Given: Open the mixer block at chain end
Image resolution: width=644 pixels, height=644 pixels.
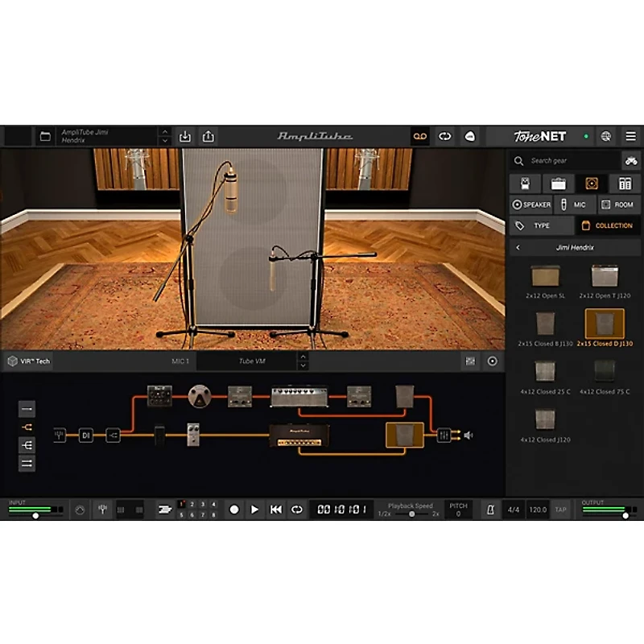Looking at the screenshot, I should click(x=444, y=435).
